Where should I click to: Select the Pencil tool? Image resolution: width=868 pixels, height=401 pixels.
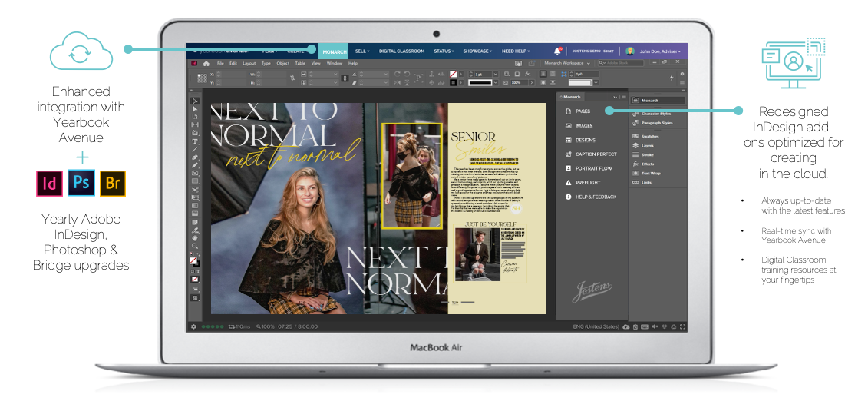(195, 165)
